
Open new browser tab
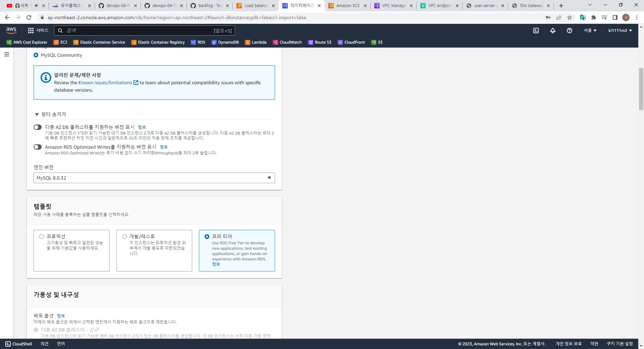[x=561, y=6]
